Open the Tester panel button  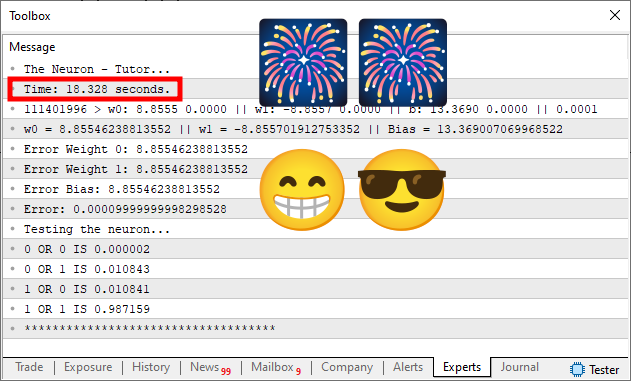(x=594, y=369)
